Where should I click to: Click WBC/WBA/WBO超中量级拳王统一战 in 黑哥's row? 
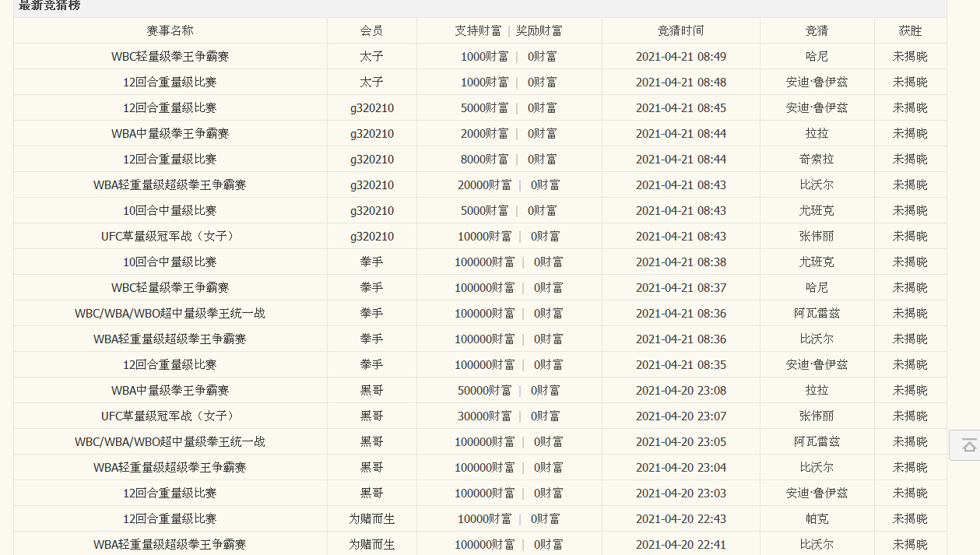170,441
